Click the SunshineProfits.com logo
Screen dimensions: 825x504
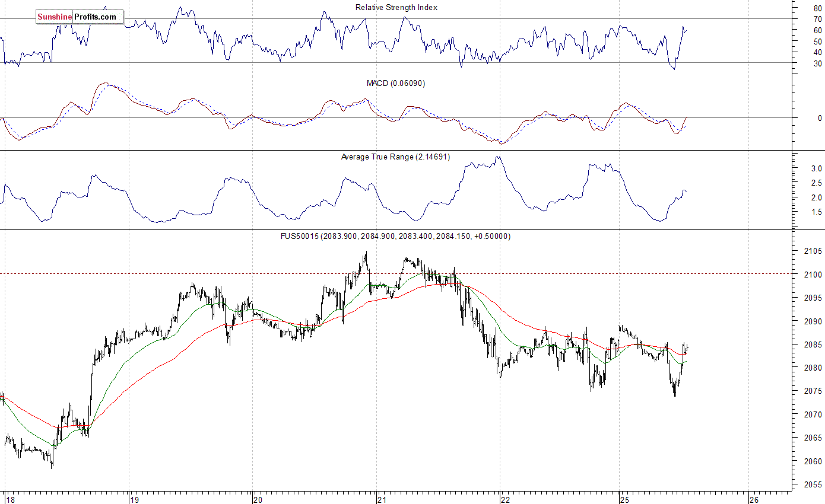coord(80,17)
